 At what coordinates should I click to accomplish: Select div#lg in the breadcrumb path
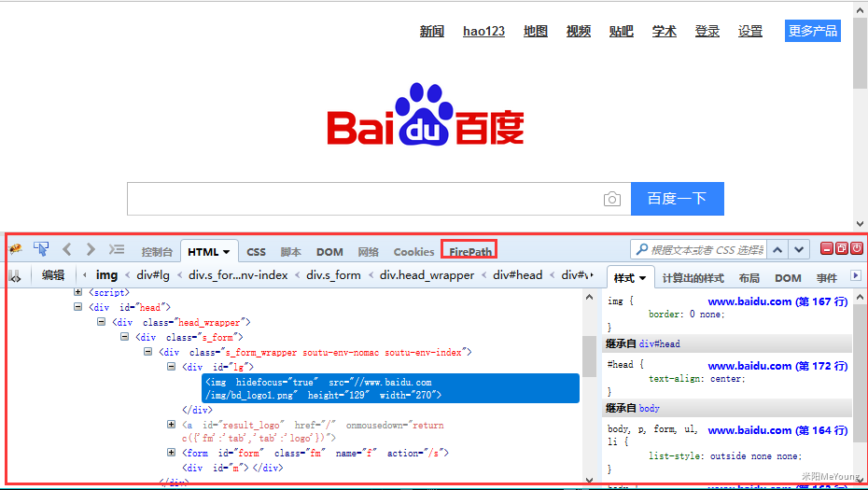click(x=153, y=275)
